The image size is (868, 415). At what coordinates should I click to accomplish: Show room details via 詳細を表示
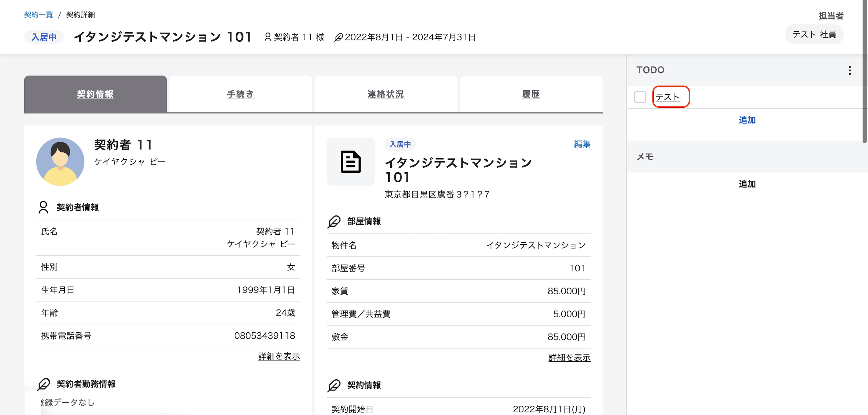coord(570,357)
